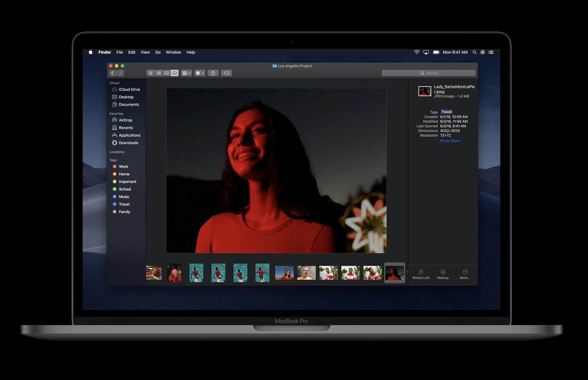The width and height of the screenshot is (588, 380).
Task: Select thumbnail of woman lying on colorful flag
Action: 154,273
